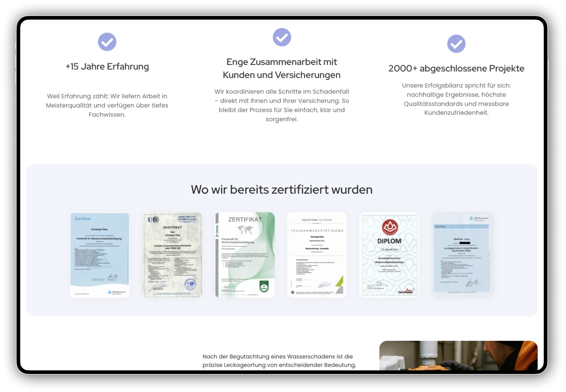The height and width of the screenshot is (392, 566).
Task: Click the +15 Jahre Erfahrung heading
Action: tap(107, 67)
